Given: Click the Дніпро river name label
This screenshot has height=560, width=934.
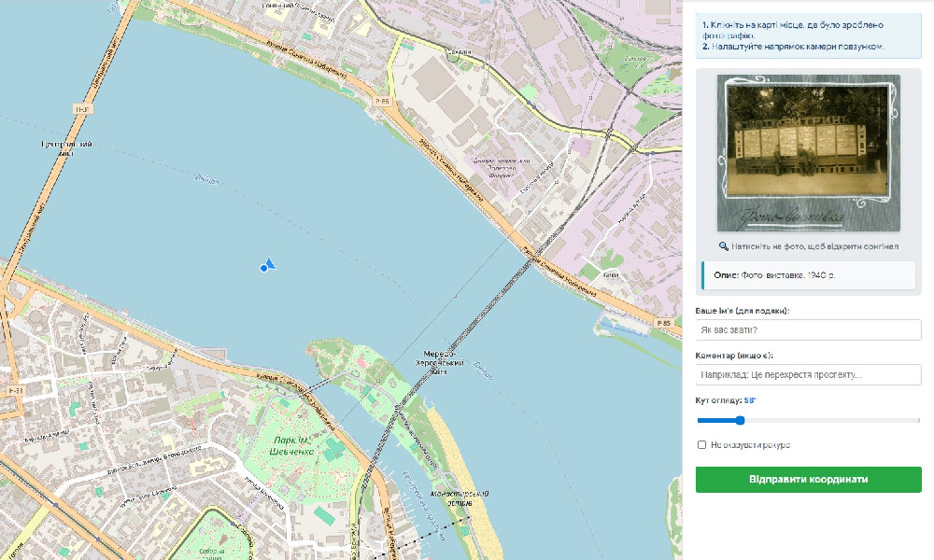Looking at the screenshot, I should tap(206, 178).
